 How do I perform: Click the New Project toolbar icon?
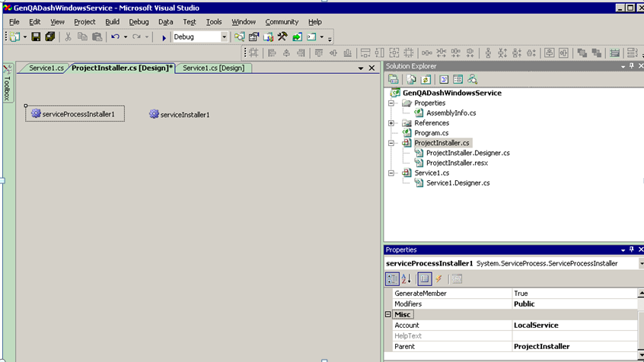(14, 37)
